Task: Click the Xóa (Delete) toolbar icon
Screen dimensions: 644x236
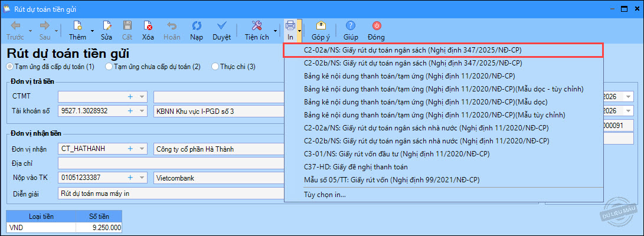Action: (x=148, y=26)
